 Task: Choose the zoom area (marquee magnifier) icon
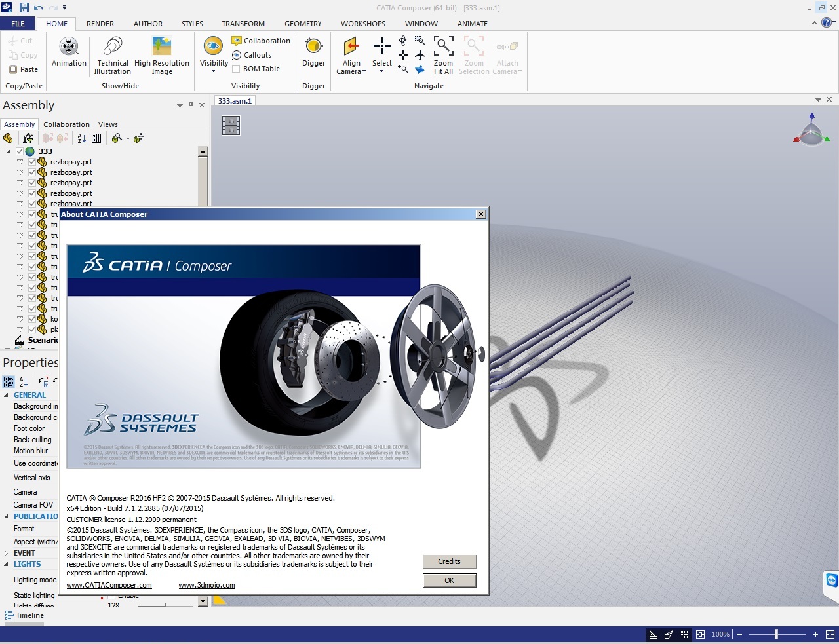point(420,41)
